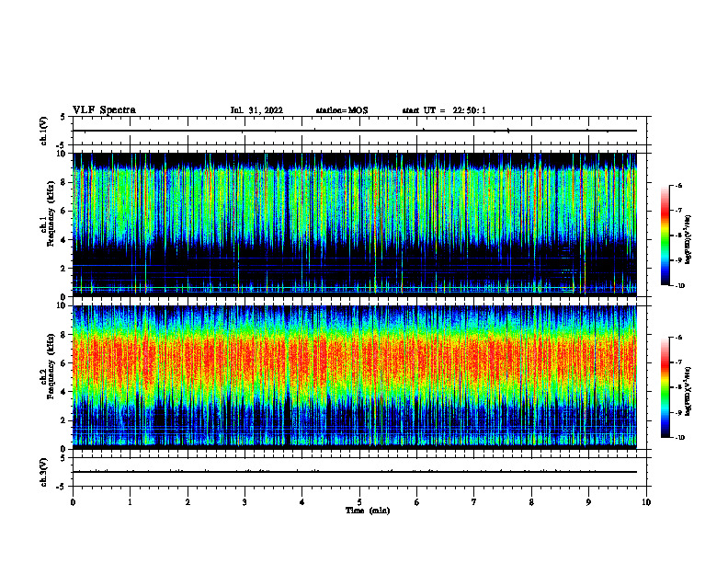This screenshot has height=563, width=728.
Task: Click the "ch.2 Frequency (kHz)" axis label
Action: tap(47, 365)
